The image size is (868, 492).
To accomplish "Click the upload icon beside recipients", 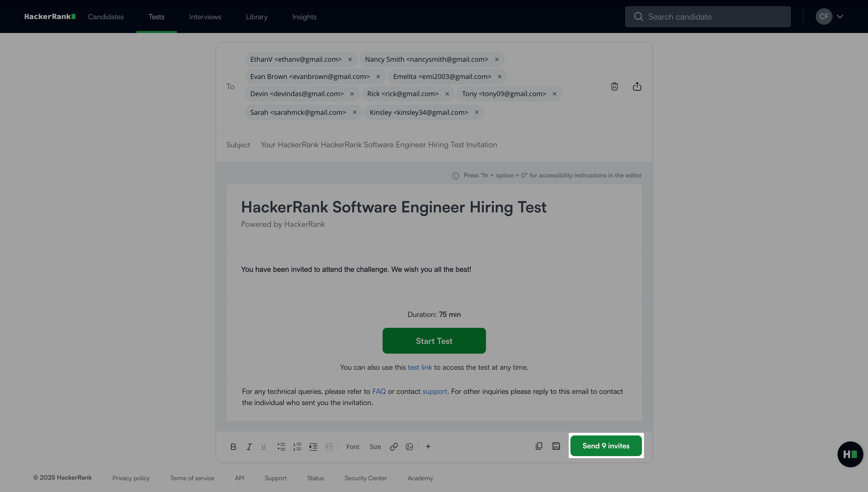I will (x=637, y=86).
